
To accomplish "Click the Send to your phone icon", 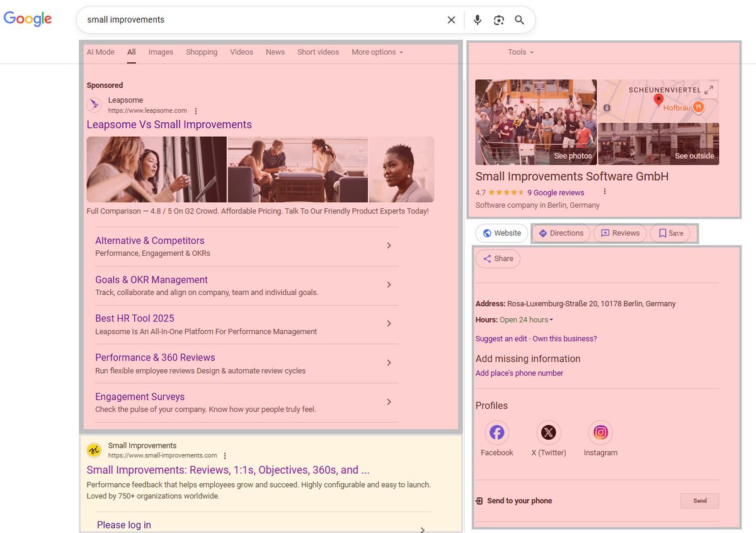I will [x=479, y=501].
